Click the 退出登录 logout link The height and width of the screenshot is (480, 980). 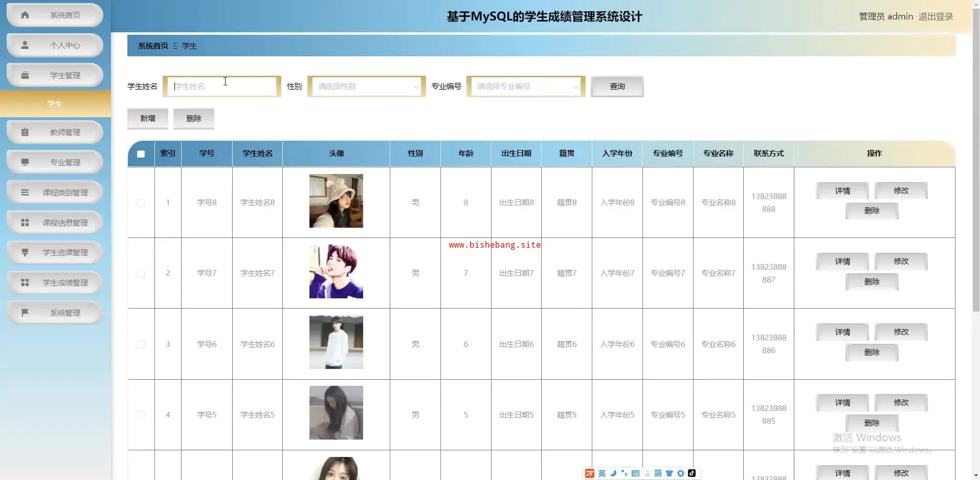coord(936,16)
